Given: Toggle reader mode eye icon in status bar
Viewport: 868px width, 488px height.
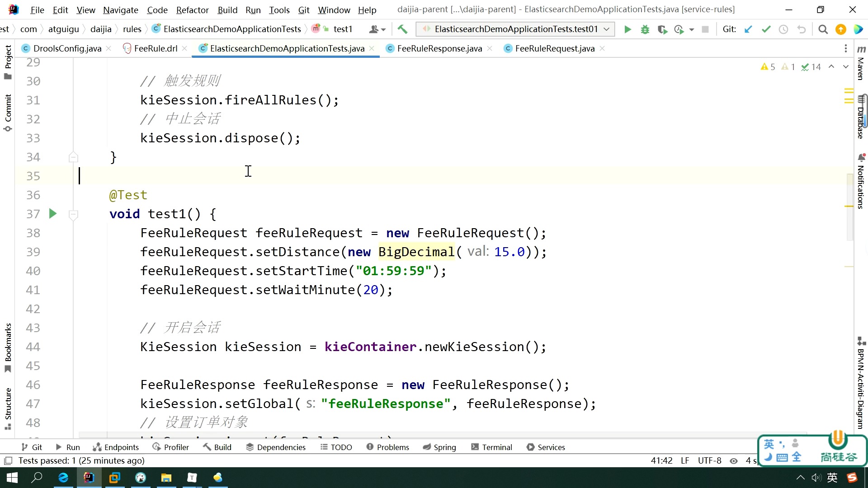Looking at the screenshot, I should (x=734, y=461).
